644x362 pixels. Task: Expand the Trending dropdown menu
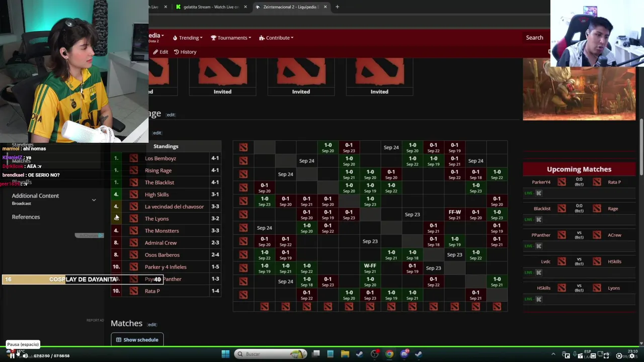tap(188, 38)
